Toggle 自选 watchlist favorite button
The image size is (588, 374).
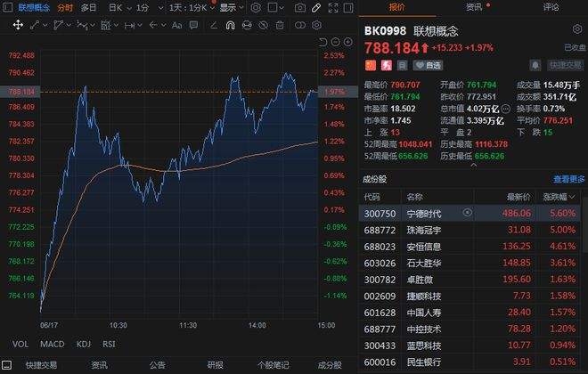click(428, 66)
